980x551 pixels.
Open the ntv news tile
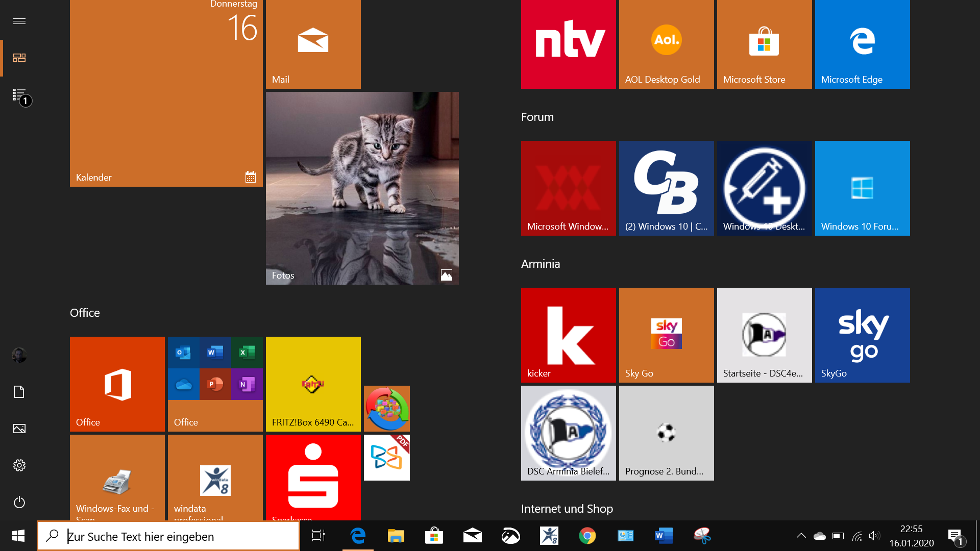[568, 44]
